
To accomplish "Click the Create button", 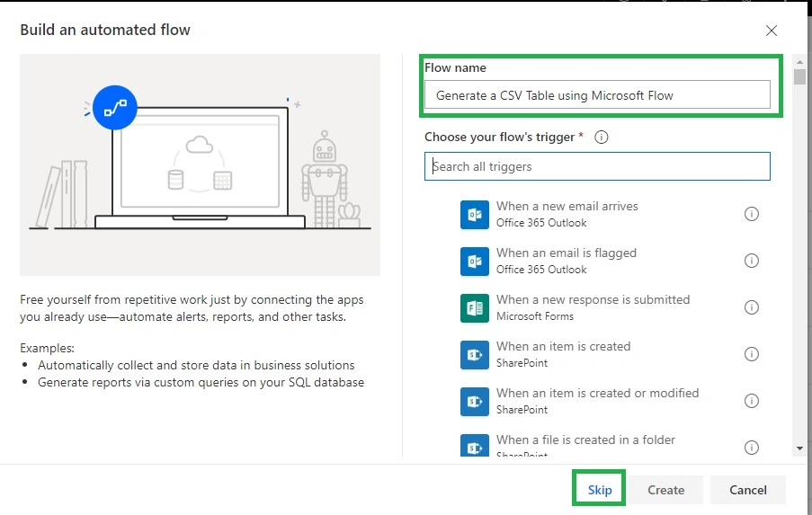I will coord(666,490).
